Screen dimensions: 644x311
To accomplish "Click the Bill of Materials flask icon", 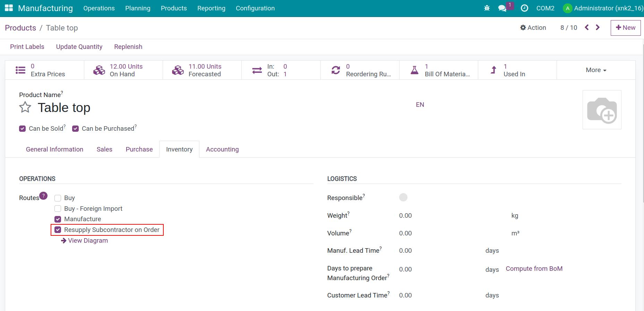I will 414,70.
